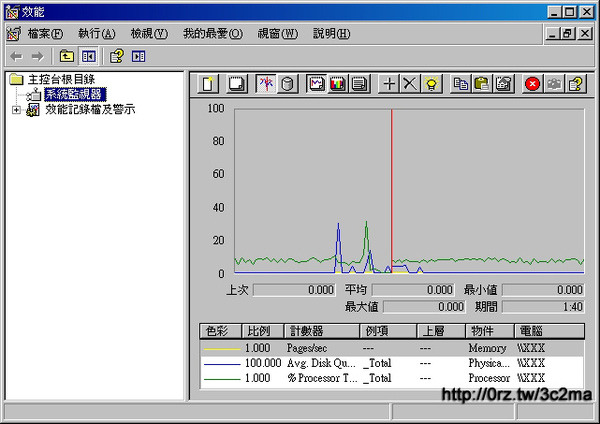Click the yellow color line of Pages/sec
This screenshot has height=424, width=600.
tap(222, 349)
